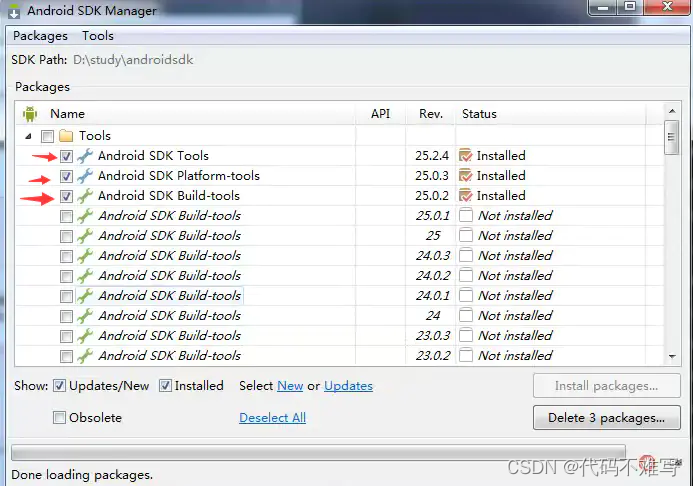Image resolution: width=693 pixels, height=486 pixels.
Task: Click wrench icon of Build-tools 23.0.2
Action: (x=85, y=356)
